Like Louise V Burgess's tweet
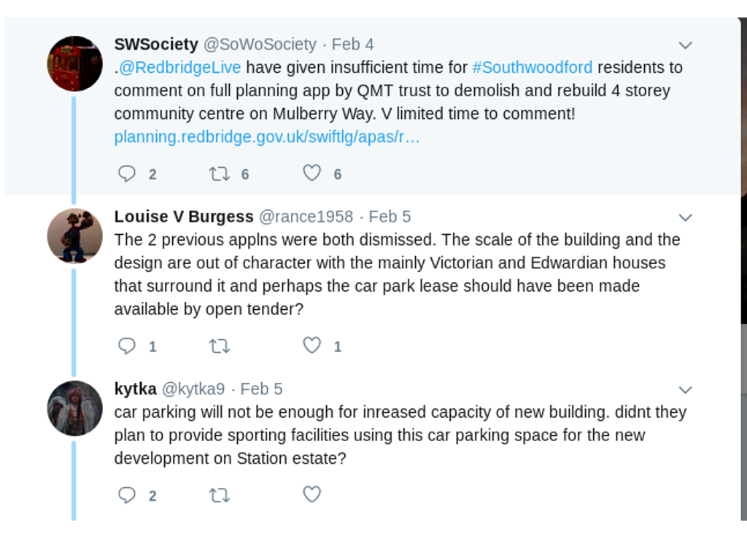The height and width of the screenshot is (560, 747). [x=312, y=345]
